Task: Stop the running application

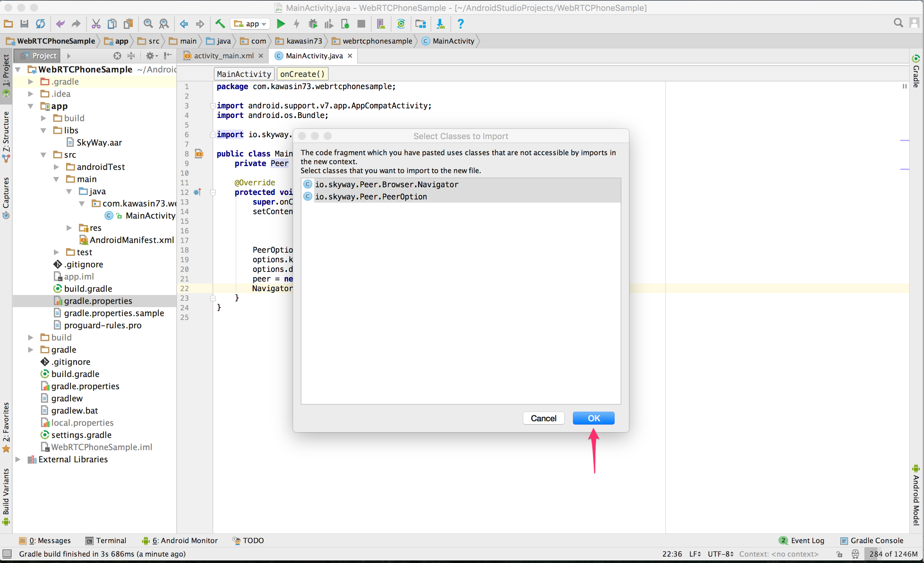Action: click(361, 24)
